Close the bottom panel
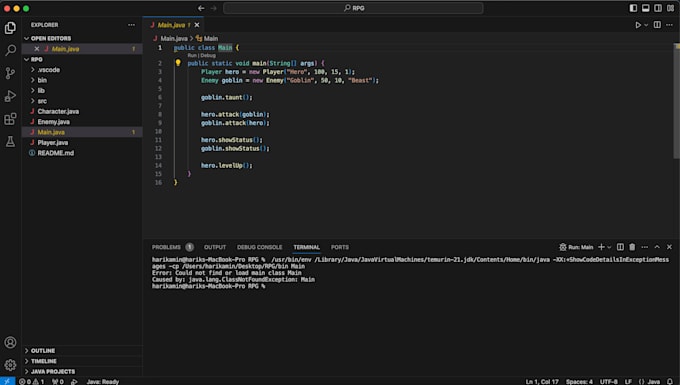This screenshot has width=680, height=385. pyautogui.click(x=669, y=247)
